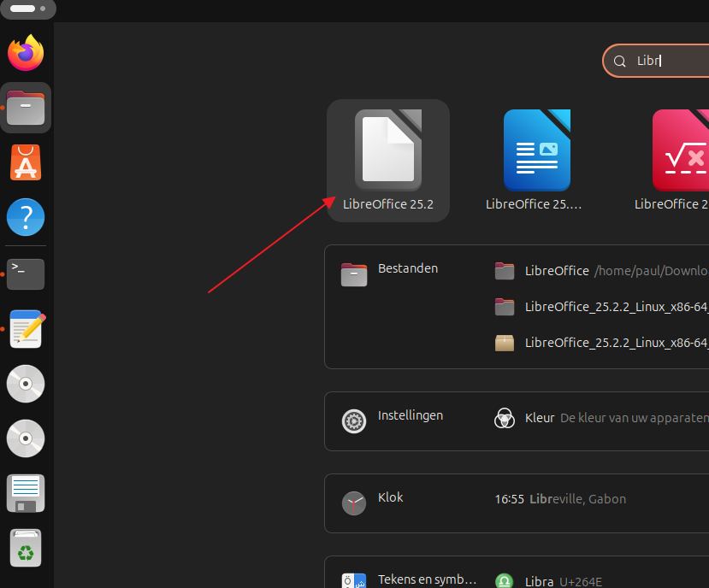Click the Help question mark dock icon

[26, 218]
